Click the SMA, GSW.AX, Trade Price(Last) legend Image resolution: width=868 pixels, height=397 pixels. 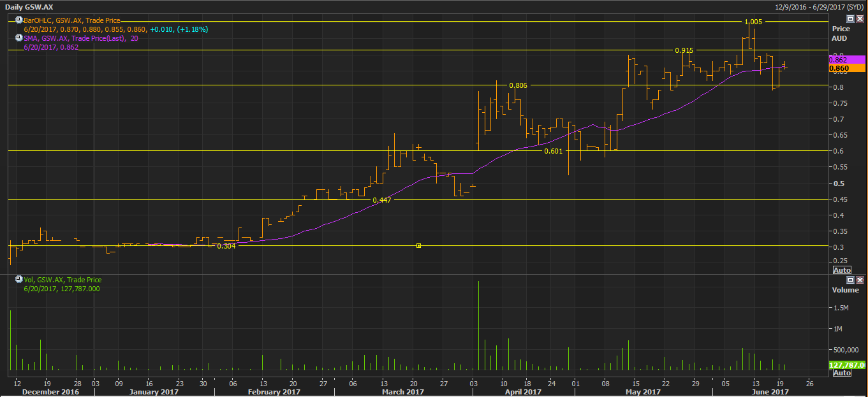pos(81,38)
